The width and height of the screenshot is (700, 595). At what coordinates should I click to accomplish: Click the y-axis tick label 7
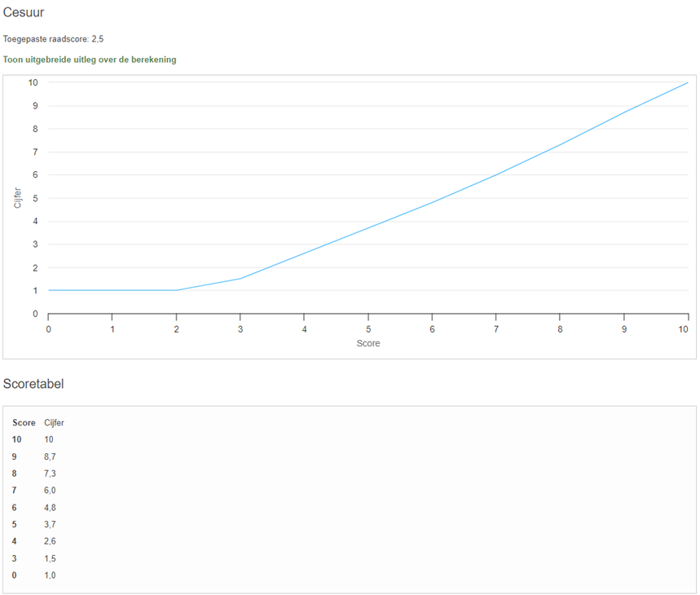[33, 152]
